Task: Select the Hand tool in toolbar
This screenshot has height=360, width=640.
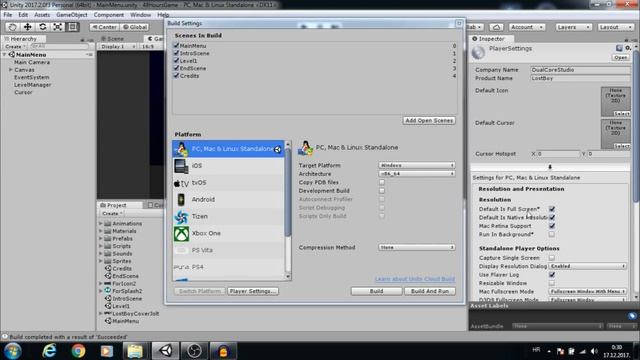Action: click(12, 27)
